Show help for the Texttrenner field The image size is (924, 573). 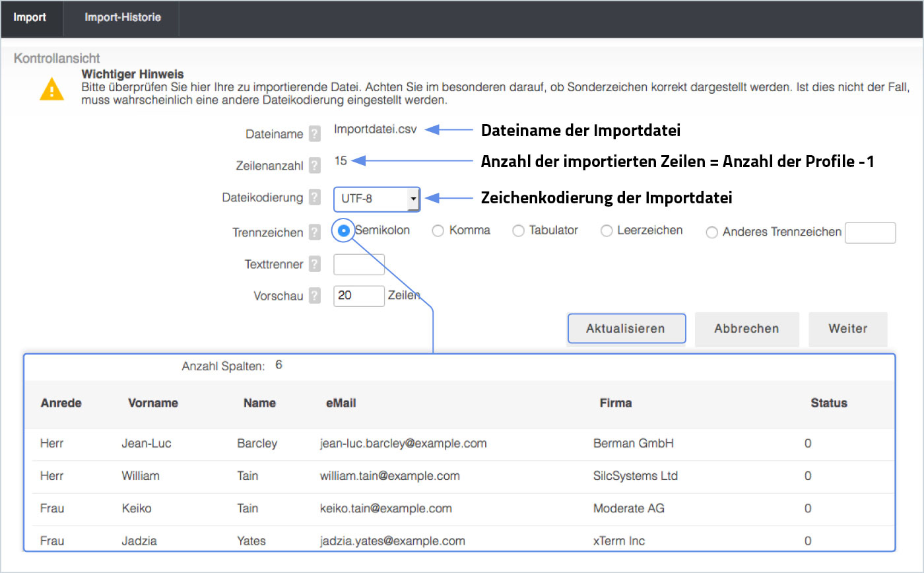315,264
